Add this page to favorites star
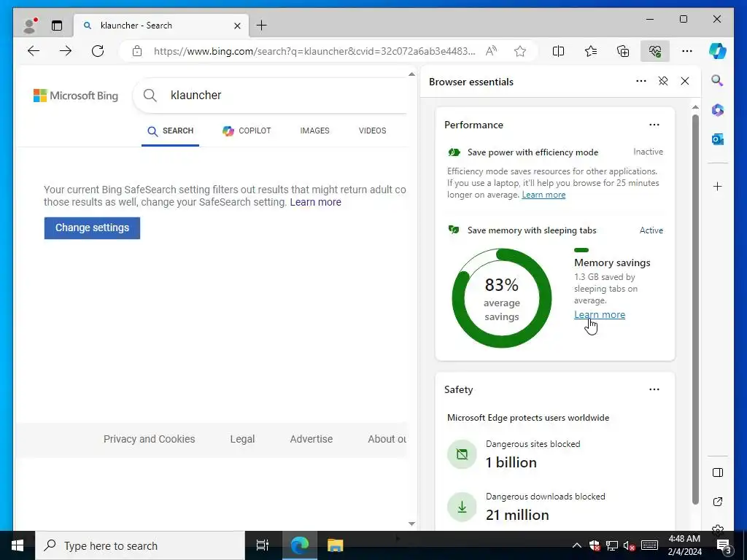The height and width of the screenshot is (560, 747). (520, 51)
